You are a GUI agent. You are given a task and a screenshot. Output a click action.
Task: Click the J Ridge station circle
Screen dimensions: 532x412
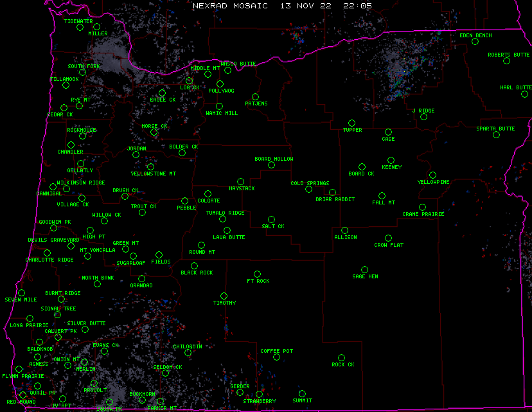pyautogui.click(x=423, y=117)
